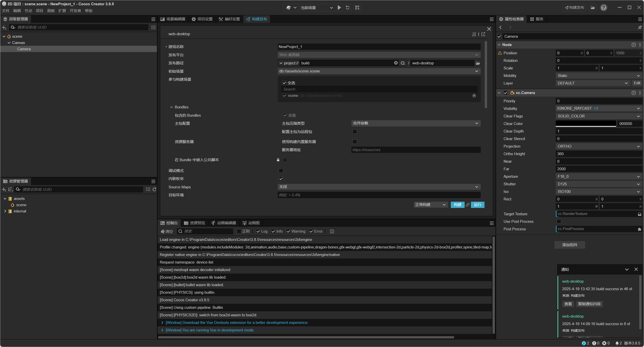Open the Source Maps dropdown

379,187
